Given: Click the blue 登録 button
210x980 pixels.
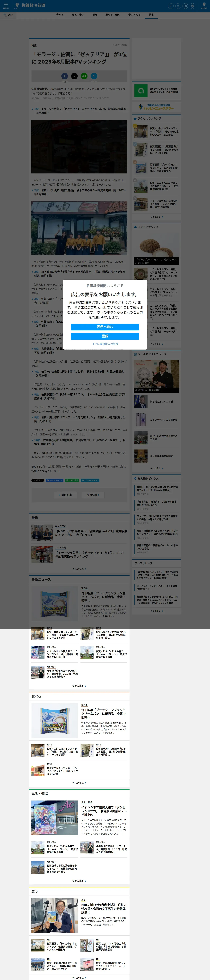Looking at the screenshot, I should (x=105, y=336).
